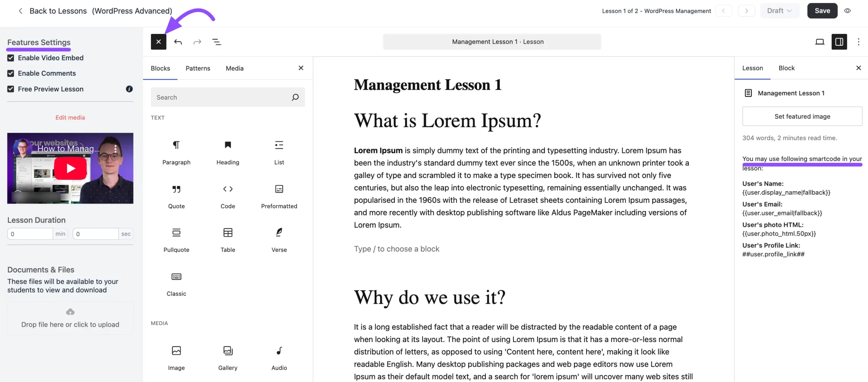The image size is (868, 382).
Task: Open the Draft status dropdown
Action: [x=780, y=10]
